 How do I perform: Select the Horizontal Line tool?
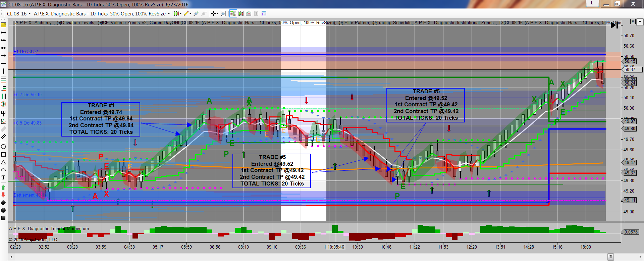click(3, 63)
